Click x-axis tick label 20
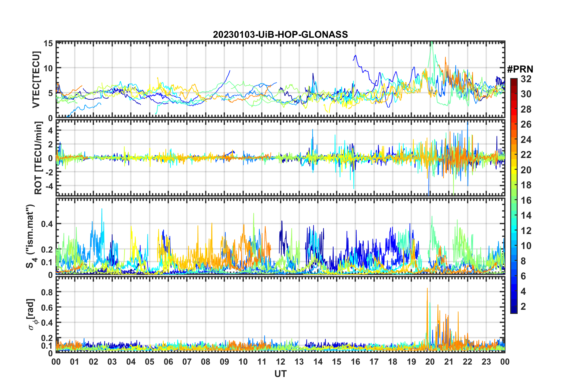 click(x=430, y=362)
